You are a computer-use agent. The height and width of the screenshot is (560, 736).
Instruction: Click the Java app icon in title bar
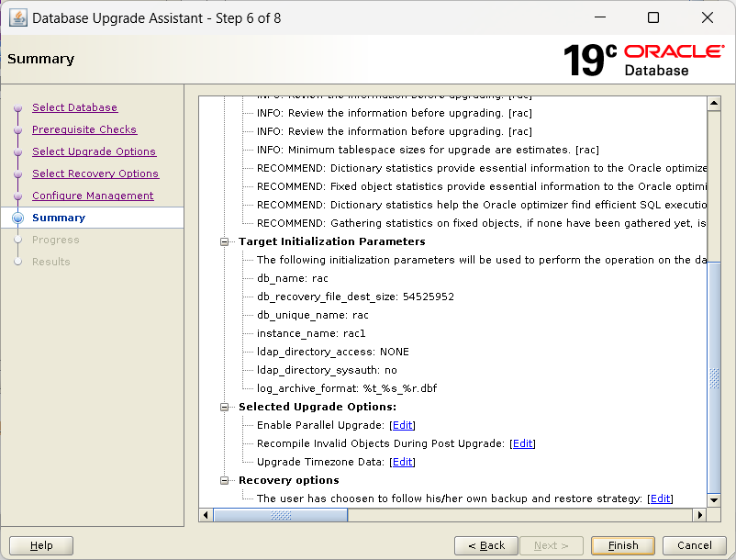[x=17, y=17]
